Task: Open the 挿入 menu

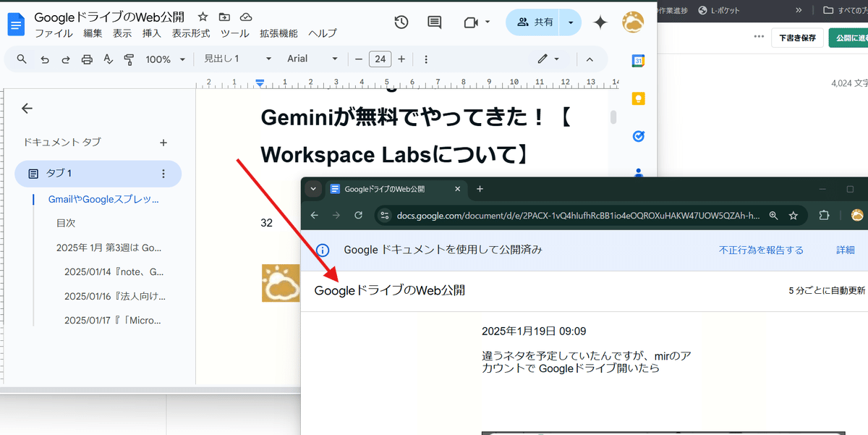Action: click(x=152, y=33)
